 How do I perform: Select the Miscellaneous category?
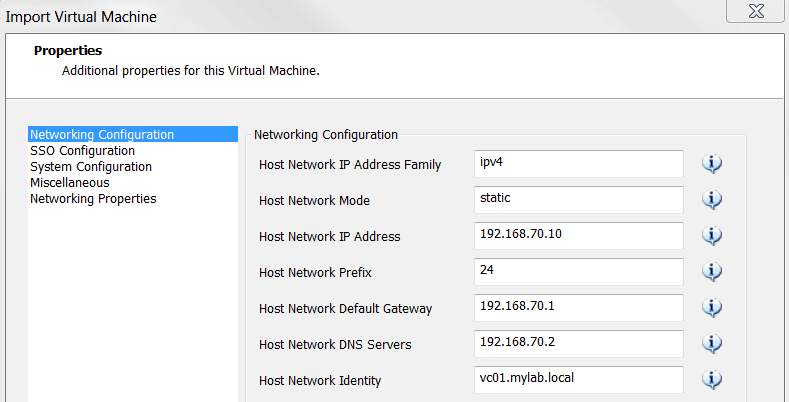pos(70,182)
